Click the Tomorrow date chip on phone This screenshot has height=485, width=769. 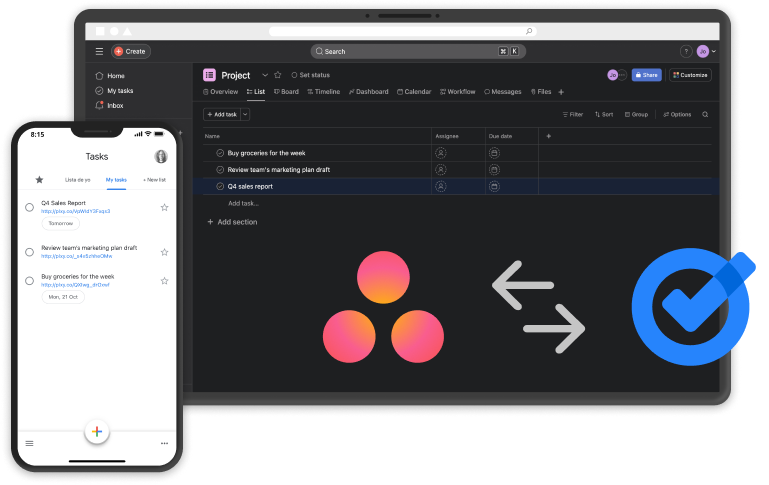(x=61, y=223)
